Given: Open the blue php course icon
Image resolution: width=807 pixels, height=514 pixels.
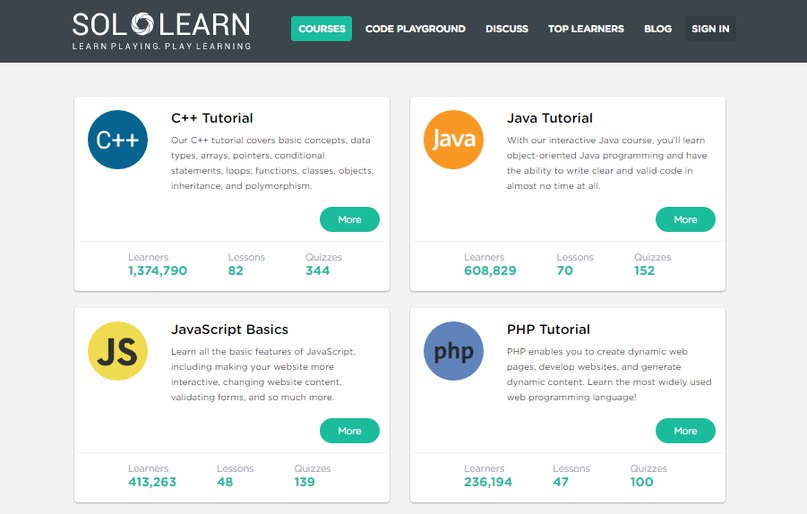Looking at the screenshot, I should click(x=453, y=351).
